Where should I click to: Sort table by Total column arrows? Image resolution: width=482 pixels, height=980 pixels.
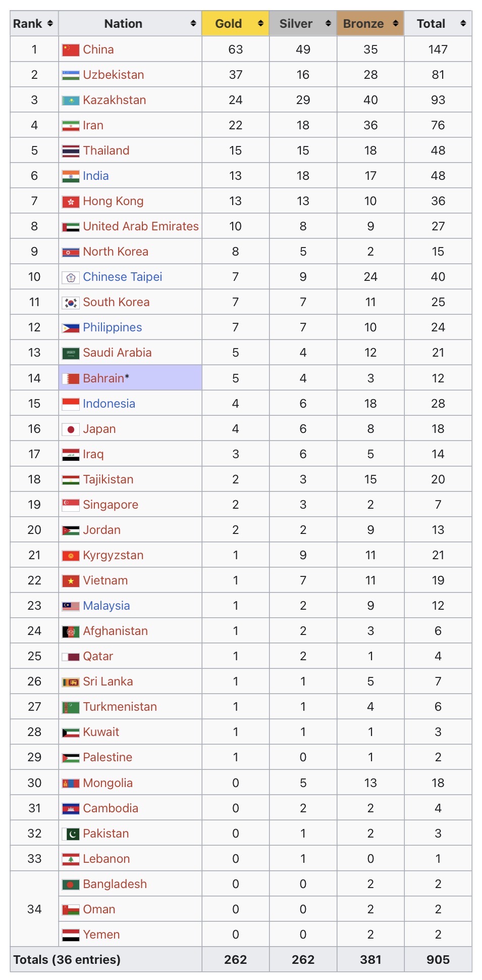pyautogui.click(x=463, y=23)
